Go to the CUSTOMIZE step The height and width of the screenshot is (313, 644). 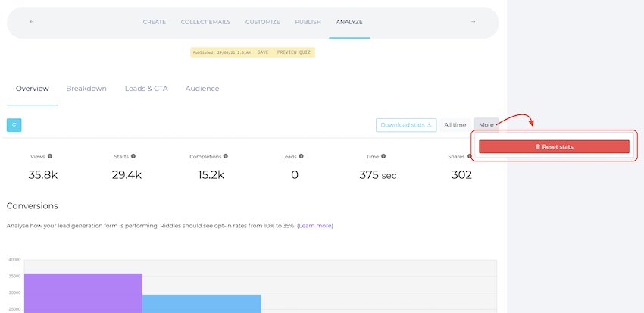(x=263, y=22)
